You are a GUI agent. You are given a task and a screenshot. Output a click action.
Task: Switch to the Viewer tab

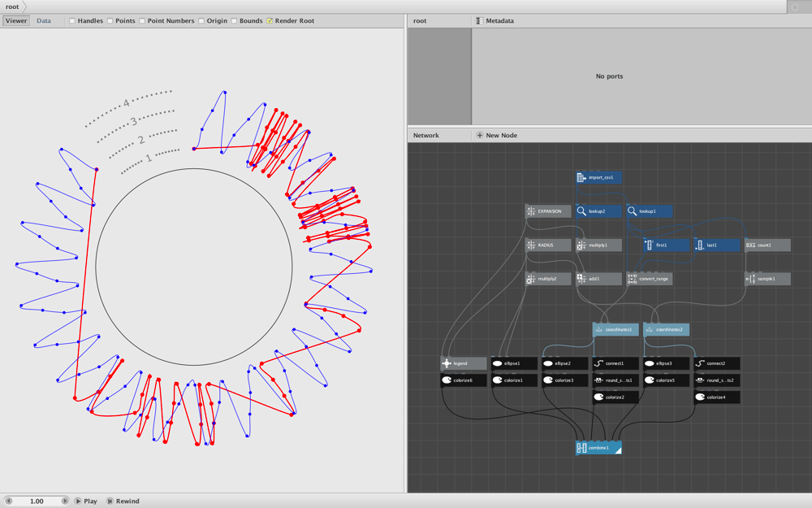[16, 21]
